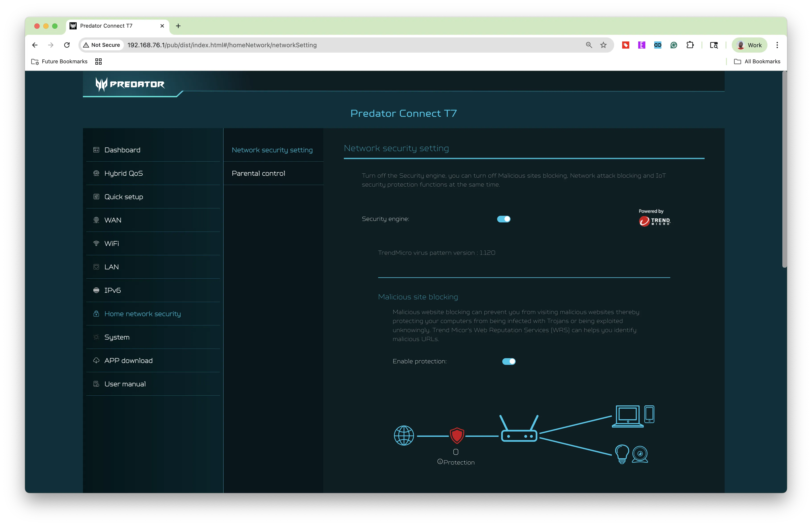Click the IPv6 sidebar icon

click(96, 290)
